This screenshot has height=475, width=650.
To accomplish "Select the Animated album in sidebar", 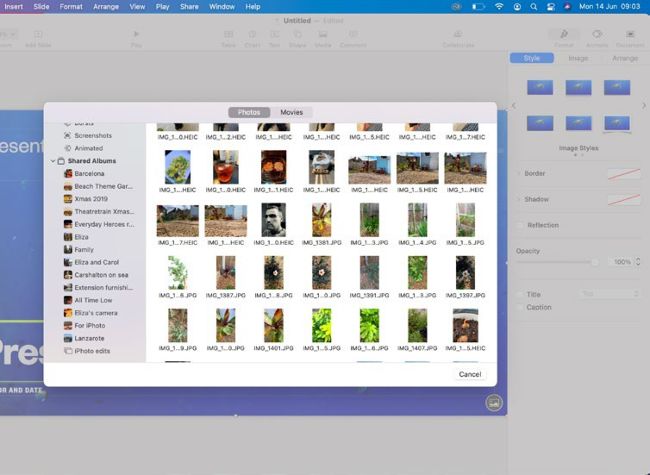I will (x=88, y=148).
